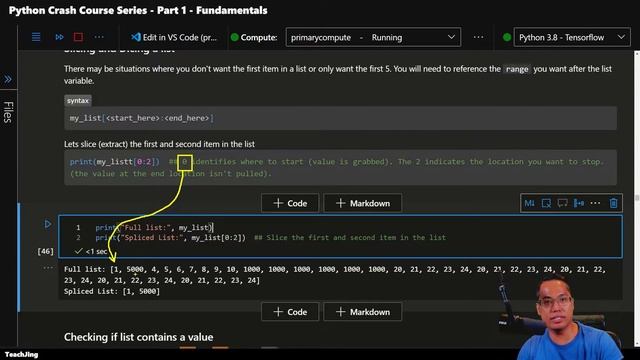
Task: Click the notebook vertical scrollbar
Action: (636, 198)
